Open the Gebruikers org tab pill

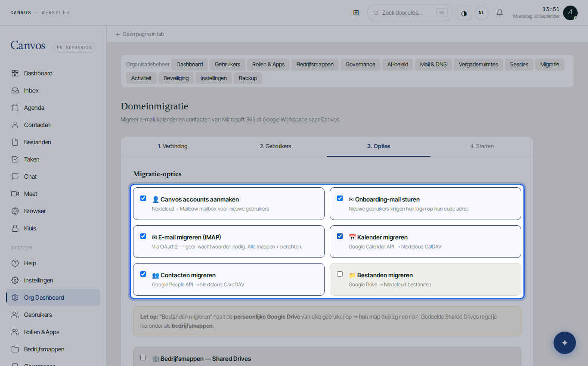(x=227, y=65)
